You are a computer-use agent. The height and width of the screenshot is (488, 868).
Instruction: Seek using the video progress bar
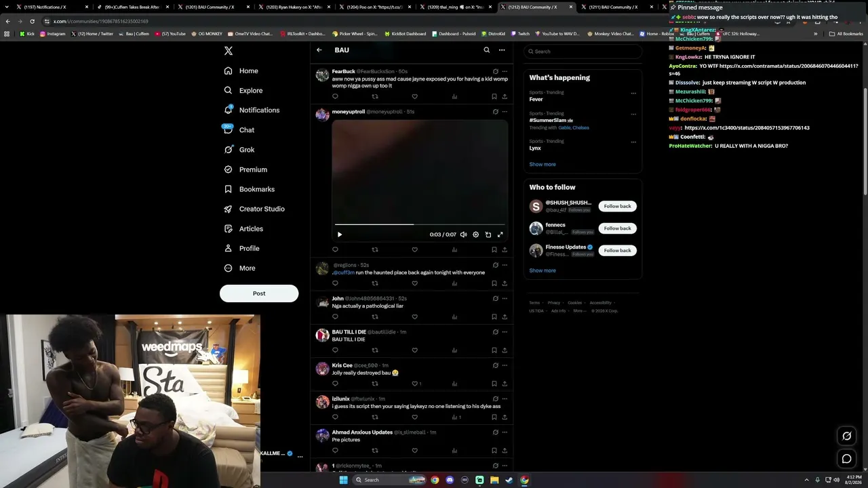420,224
